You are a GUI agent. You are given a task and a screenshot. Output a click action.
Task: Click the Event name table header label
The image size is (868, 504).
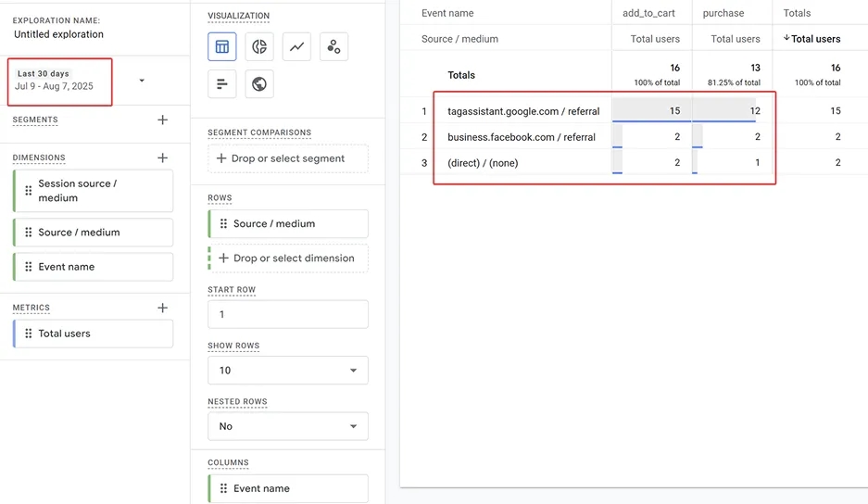point(447,13)
